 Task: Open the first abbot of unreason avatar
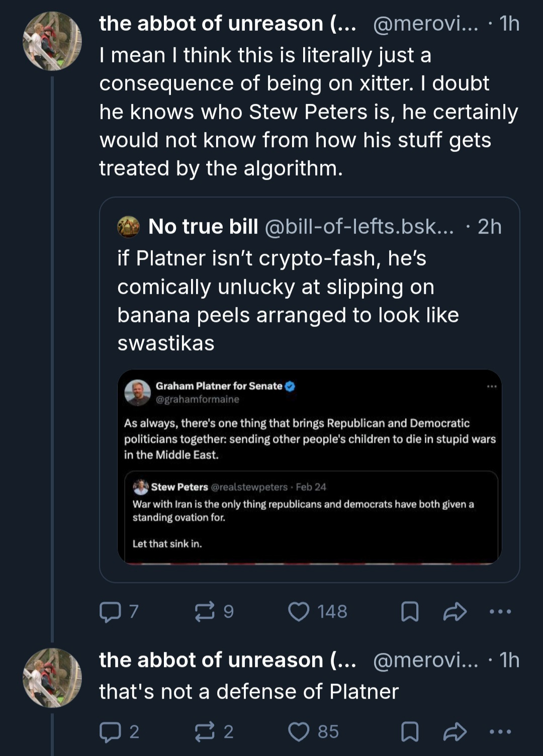tap(52, 41)
